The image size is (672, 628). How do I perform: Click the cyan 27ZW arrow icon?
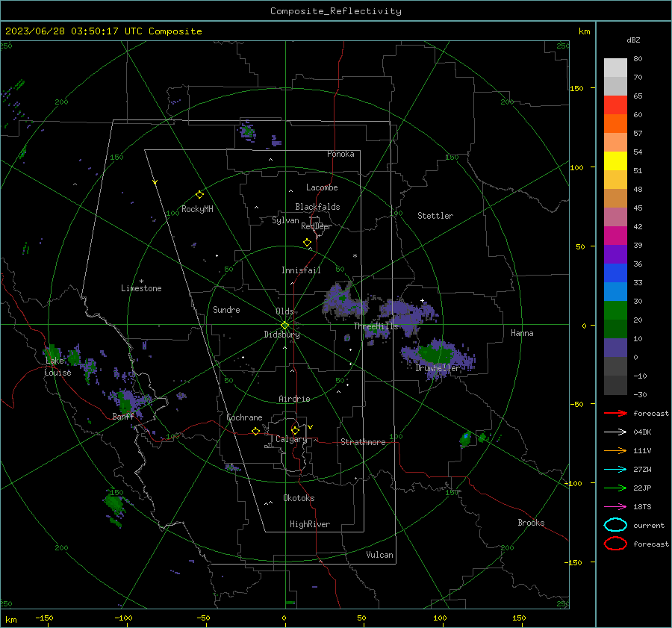[615, 470]
